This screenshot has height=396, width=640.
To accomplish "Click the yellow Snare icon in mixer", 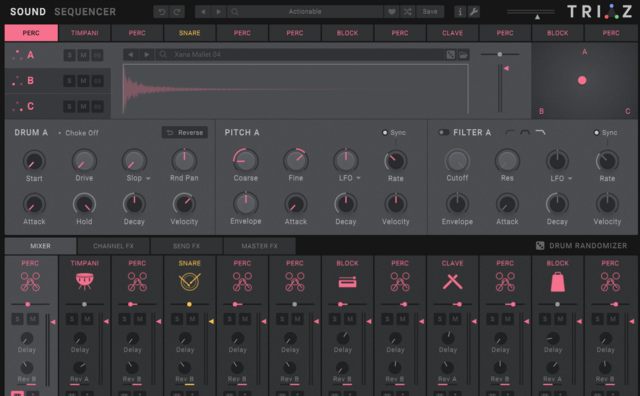I will coord(190,281).
